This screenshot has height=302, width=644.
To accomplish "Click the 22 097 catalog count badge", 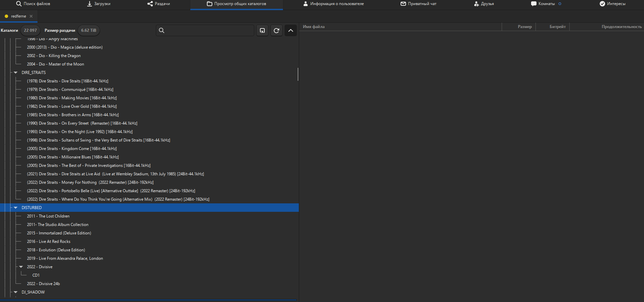I will pyautogui.click(x=30, y=30).
